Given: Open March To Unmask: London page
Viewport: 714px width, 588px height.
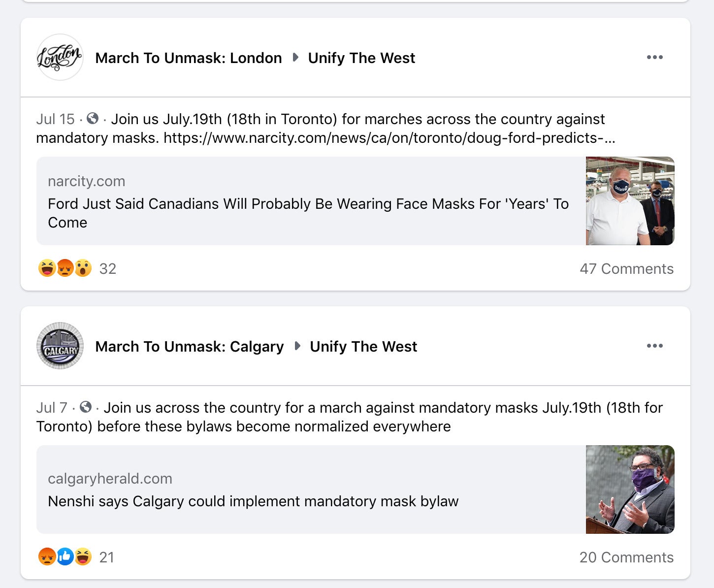Looking at the screenshot, I should click(x=189, y=58).
